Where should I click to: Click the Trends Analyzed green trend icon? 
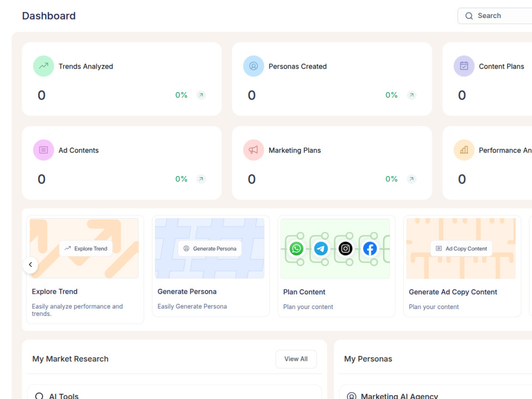pos(44,66)
